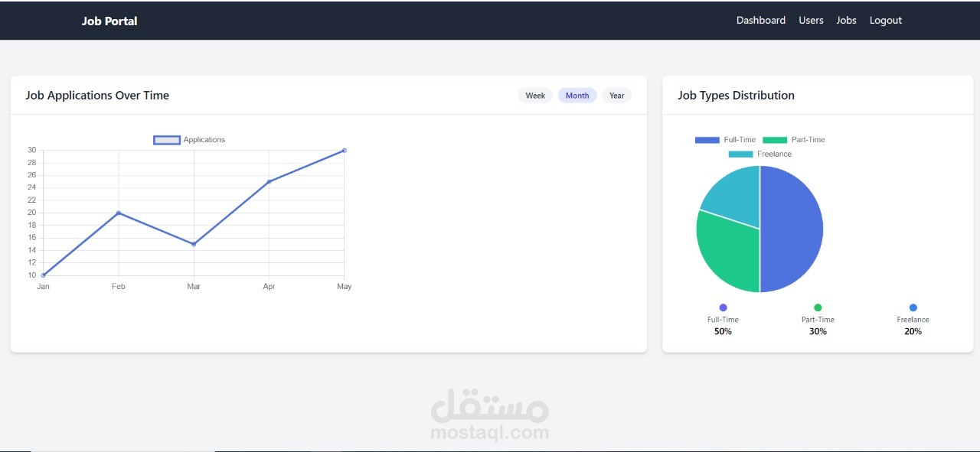Toggle Freelance legend in pie chart
Screen dimensions: 980x452
tap(759, 154)
